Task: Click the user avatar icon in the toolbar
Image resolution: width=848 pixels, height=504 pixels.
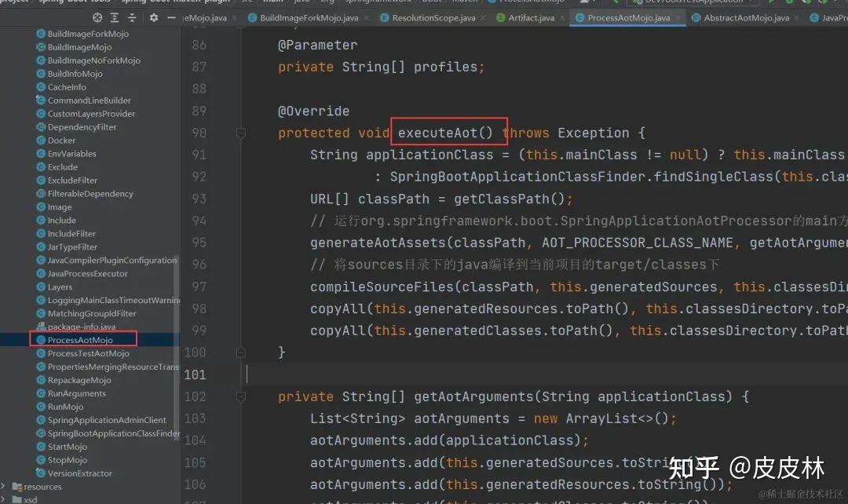Action: [x=585, y=3]
